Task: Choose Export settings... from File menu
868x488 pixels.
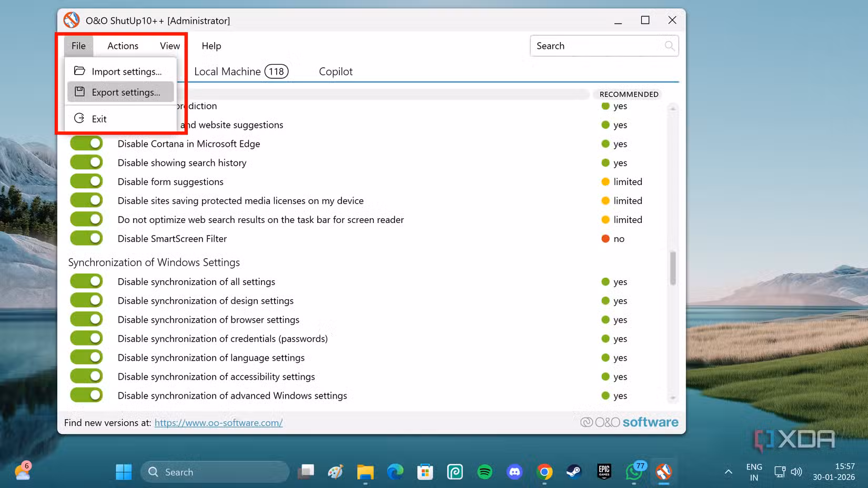Action: coord(120,92)
